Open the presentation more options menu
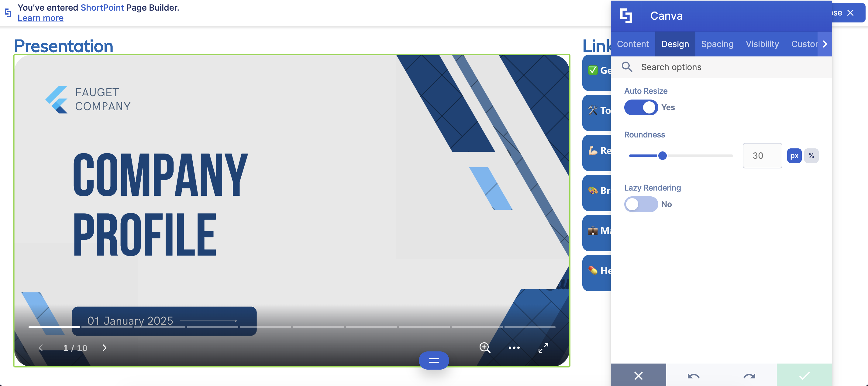 pos(514,348)
